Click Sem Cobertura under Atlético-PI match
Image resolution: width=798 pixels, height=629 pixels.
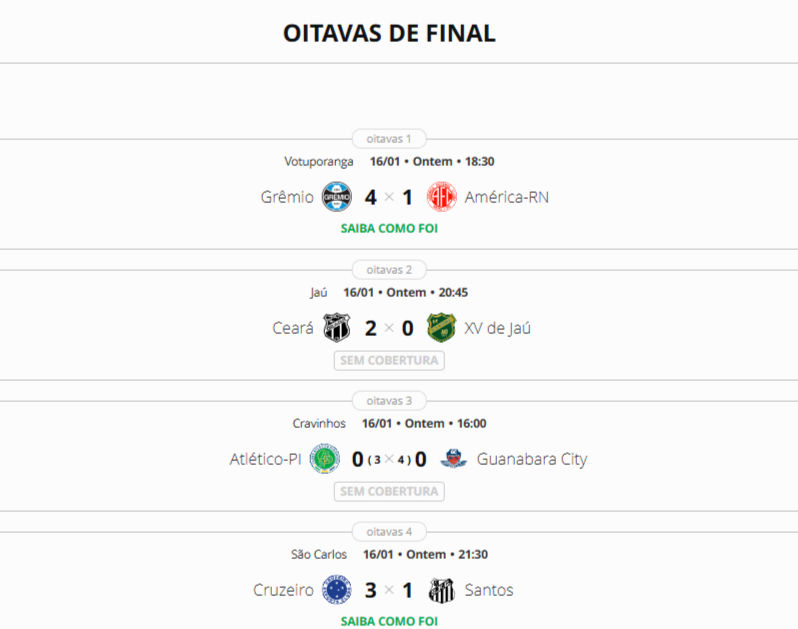[389, 491]
